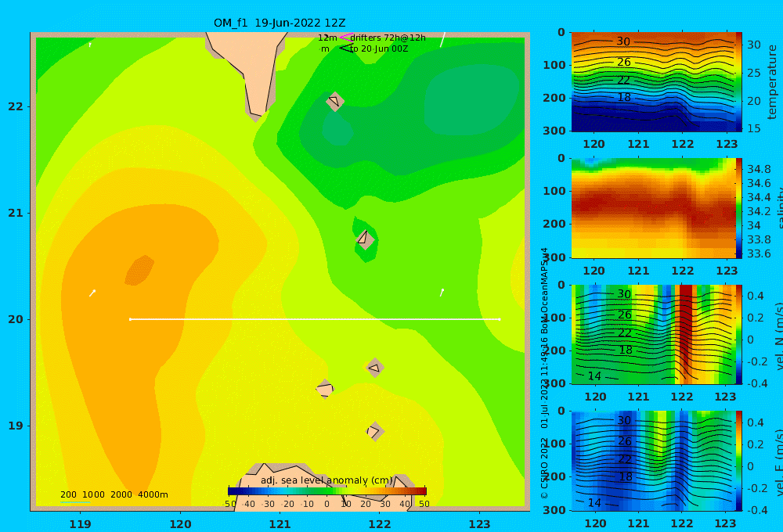This screenshot has height=532, width=783.
Task: Click contour label 30 in the vel. E panel
Action: pyautogui.click(x=624, y=420)
